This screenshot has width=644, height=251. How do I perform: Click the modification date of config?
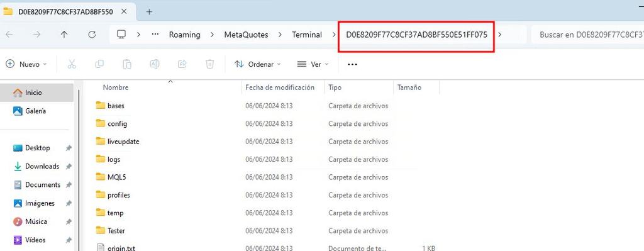pyautogui.click(x=269, y=124)
